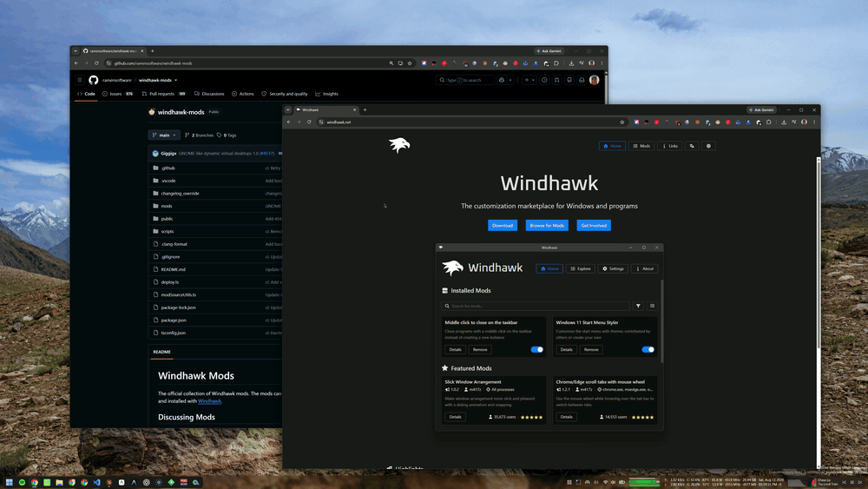
Task: Open Visual Studio Code from the taskbar
Action: point(97,482)
